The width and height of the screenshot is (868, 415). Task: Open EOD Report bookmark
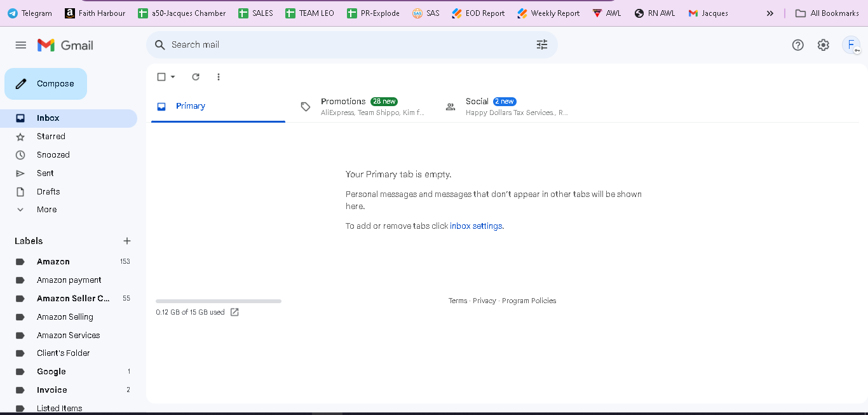[x=478, y=13]
